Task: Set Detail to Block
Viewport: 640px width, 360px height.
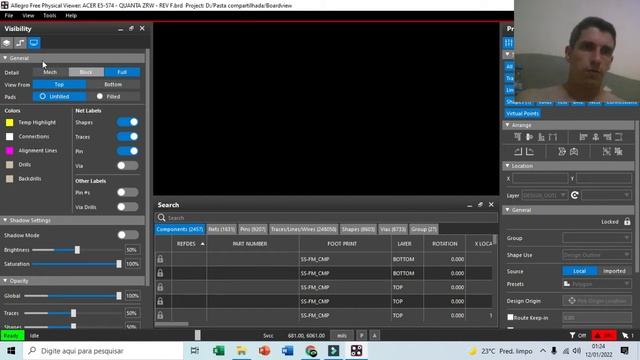Action: point(86,72)
